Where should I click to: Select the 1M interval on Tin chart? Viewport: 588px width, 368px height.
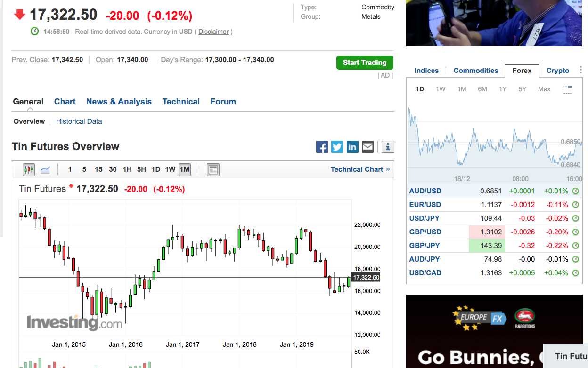coord(185,169)
